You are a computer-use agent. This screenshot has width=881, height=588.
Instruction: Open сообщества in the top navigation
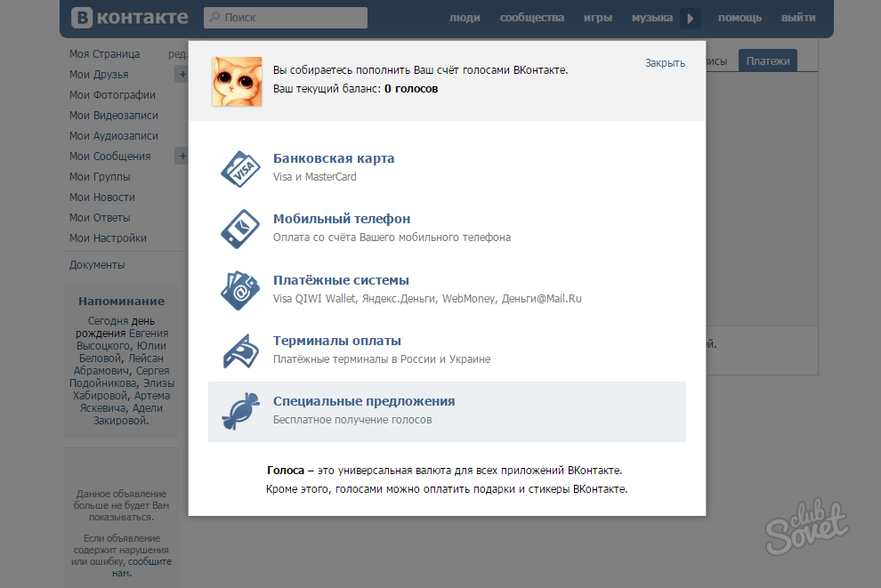(x=532, y=18)
